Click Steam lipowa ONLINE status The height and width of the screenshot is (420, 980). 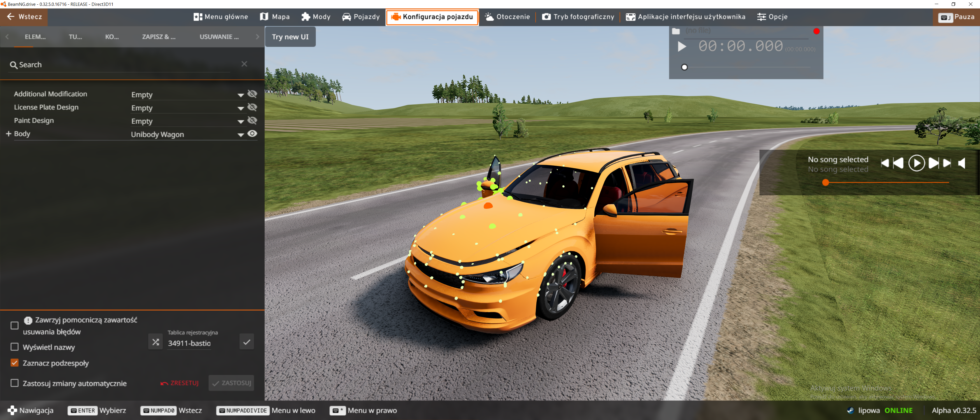(x=880, y=410)
